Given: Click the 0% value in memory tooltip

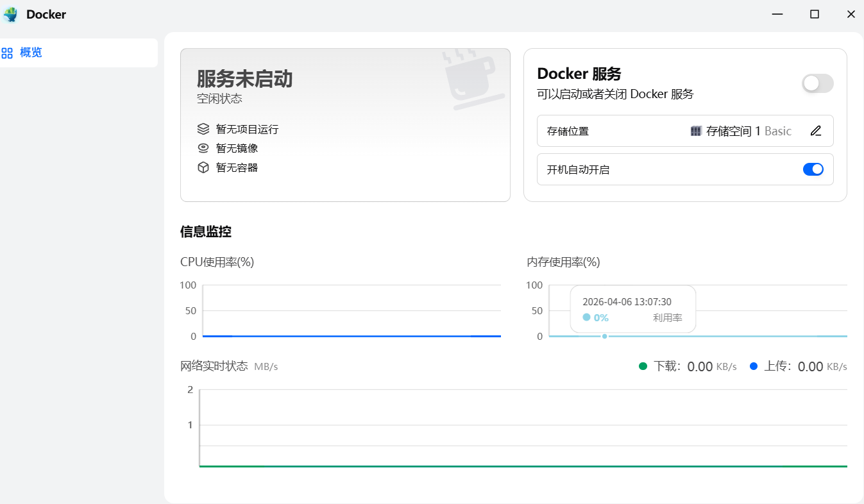Looking at the screenshot, I should 601,317.
